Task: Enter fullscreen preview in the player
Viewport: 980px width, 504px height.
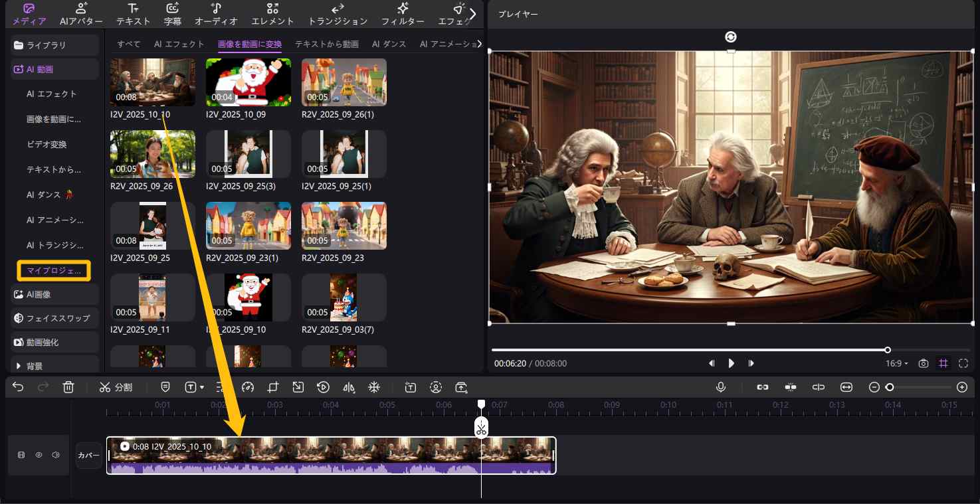Action: pyautogui.click(x=963, y=363)
